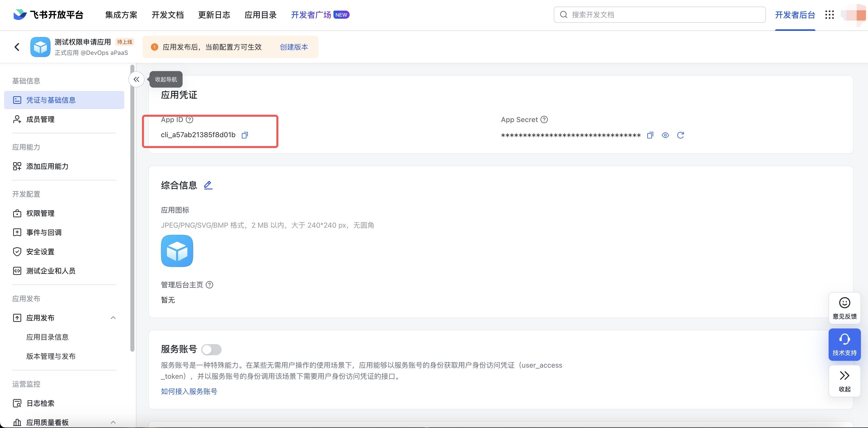This screenshot has height=428, width=868.
Task: Open the apps grid icon in header
Action: tap(829, 15)
